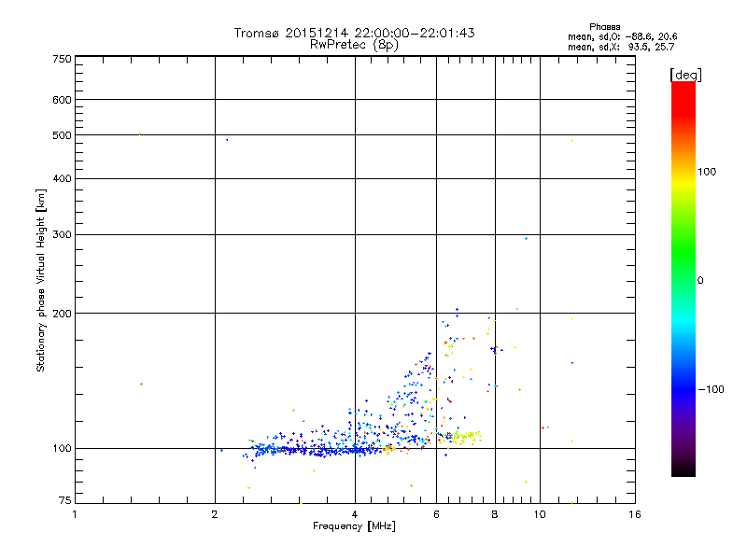Click the "Stationary phase Virtual Height [km]" label
This screenshot has width=747, height=560.
(x=40, y=280)
